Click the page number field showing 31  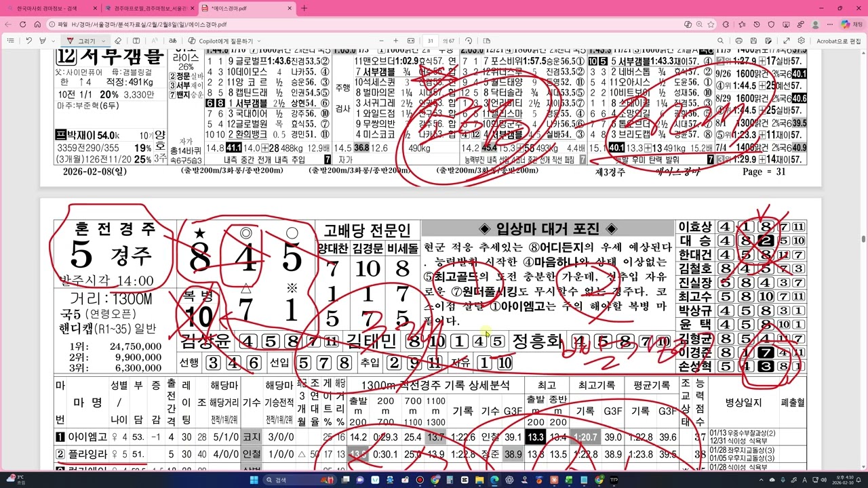coord(430,41)
